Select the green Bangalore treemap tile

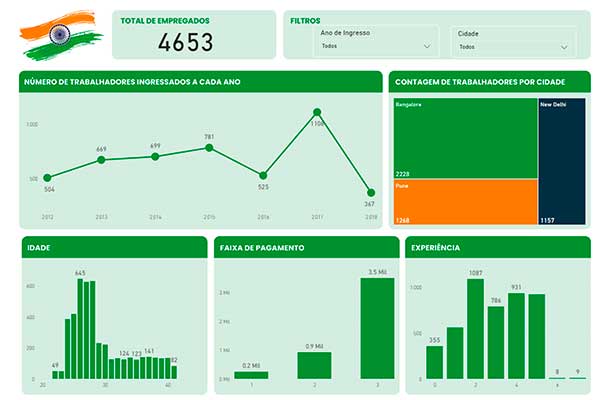(462, 138)
